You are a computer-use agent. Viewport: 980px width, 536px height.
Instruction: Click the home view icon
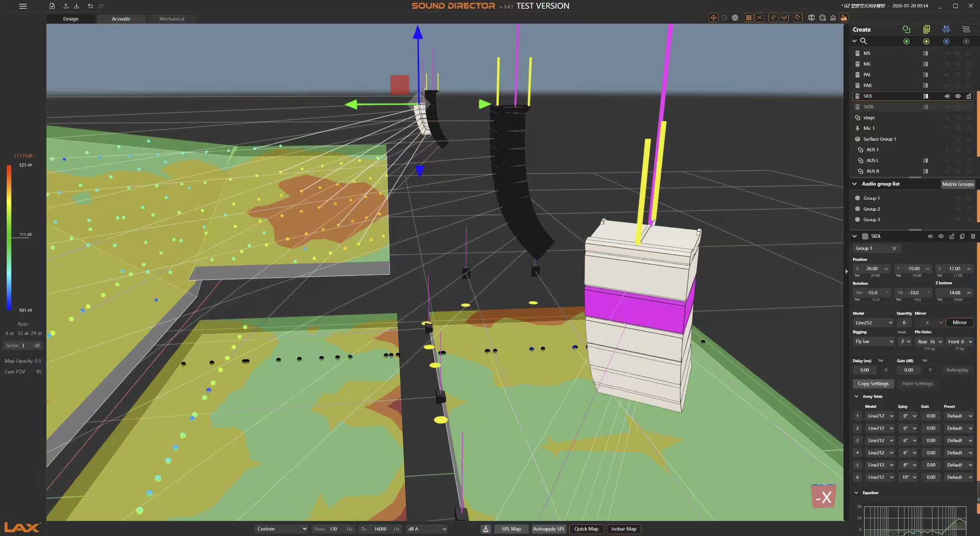point(833,18)
